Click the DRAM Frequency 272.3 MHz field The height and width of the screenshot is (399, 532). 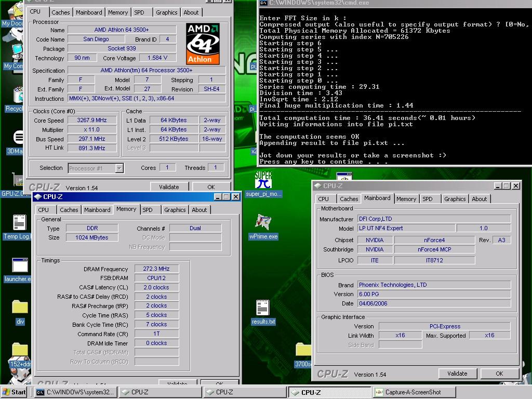coord(156,269)
